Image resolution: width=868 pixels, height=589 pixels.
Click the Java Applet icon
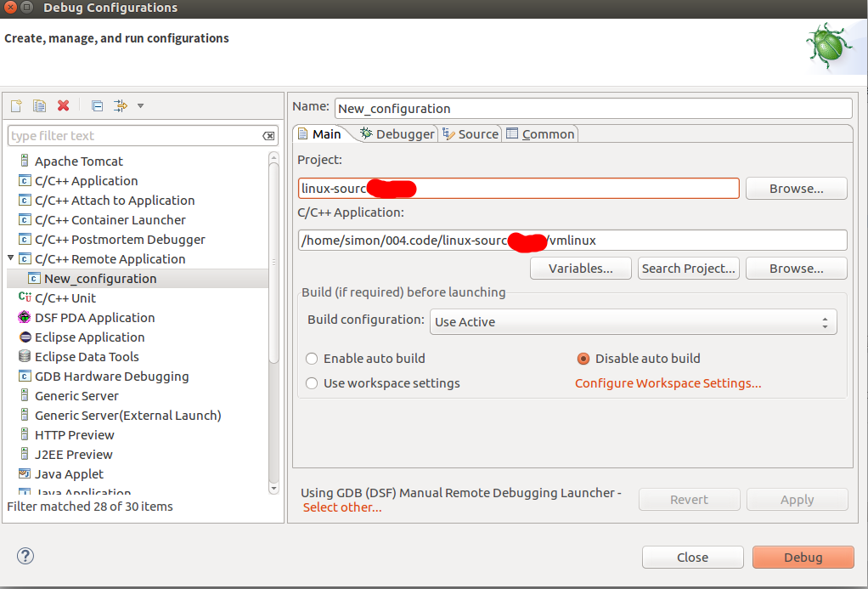[x=25, y=473]
